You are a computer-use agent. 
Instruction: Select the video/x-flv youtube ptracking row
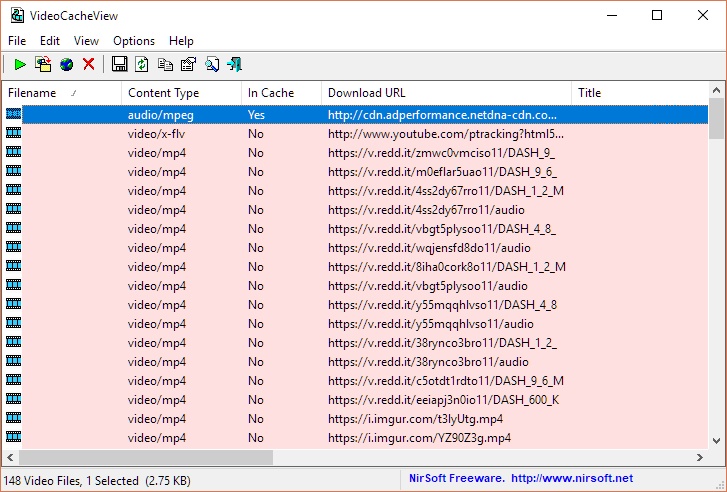(x=356, y=134)
